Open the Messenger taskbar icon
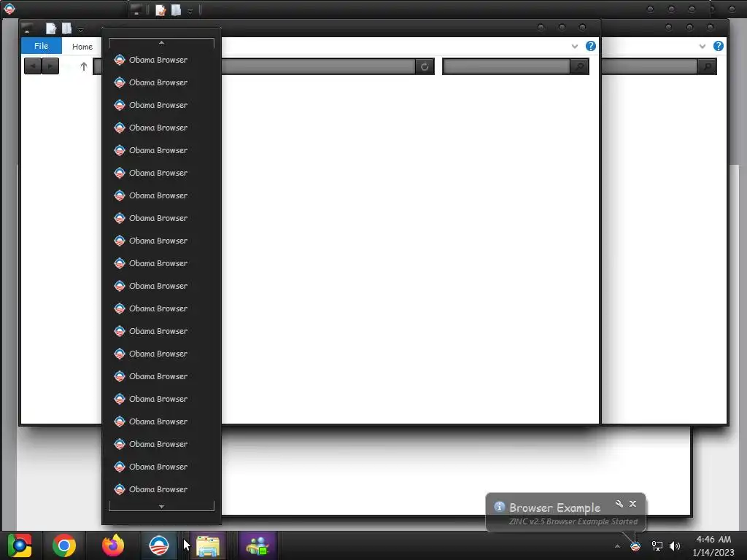 pyautogui.click(x=258, y=545)
